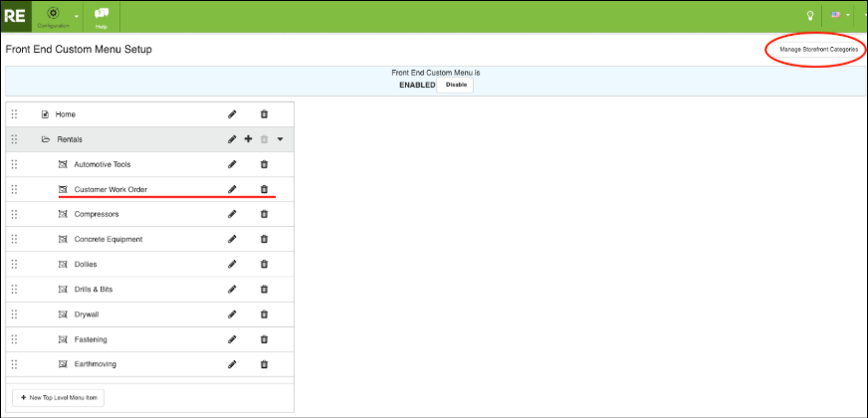Click the lightbulb icon in top bar

click(810, 15)
